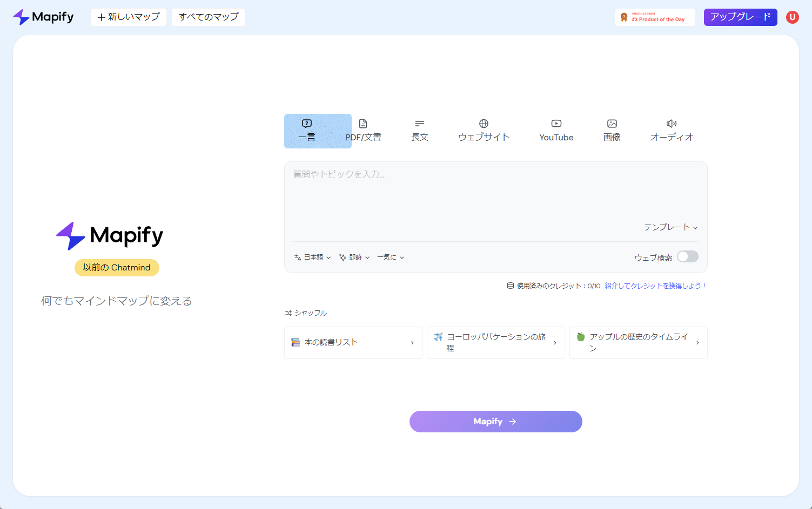
Task: Switch to the 画像 tab
Action: click(612, 131)
